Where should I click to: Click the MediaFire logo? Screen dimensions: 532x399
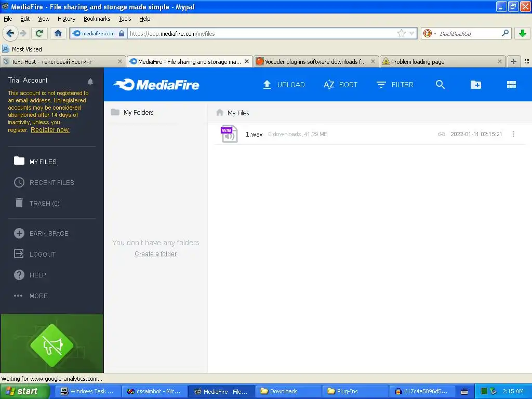coord(156,85)
